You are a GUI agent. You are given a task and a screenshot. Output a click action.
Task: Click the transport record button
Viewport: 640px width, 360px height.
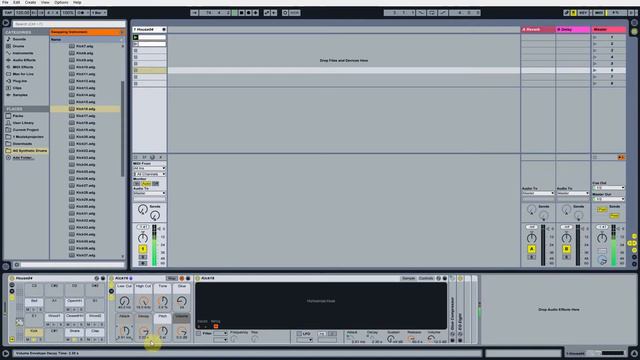249,13
